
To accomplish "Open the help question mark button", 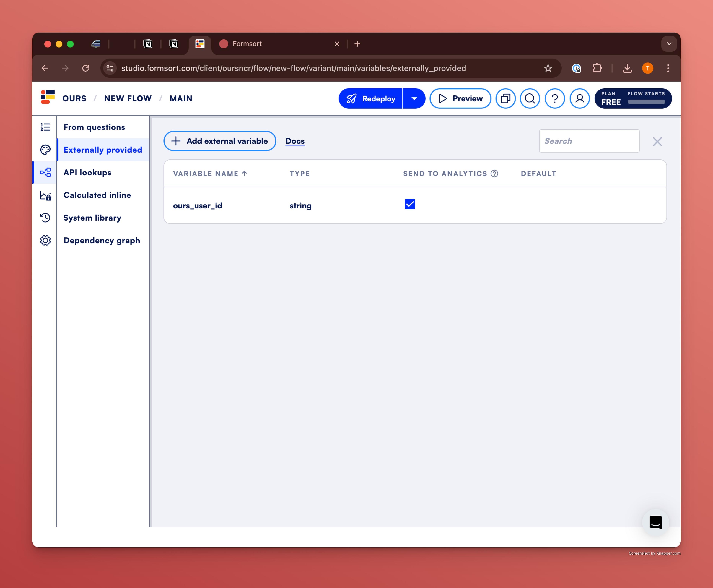I will [555, 99].
